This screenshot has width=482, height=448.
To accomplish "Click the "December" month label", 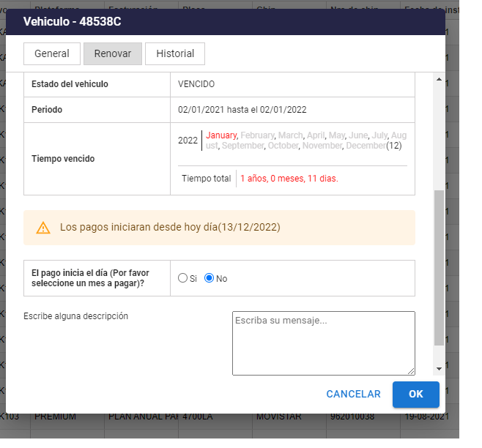I will 366,146.
